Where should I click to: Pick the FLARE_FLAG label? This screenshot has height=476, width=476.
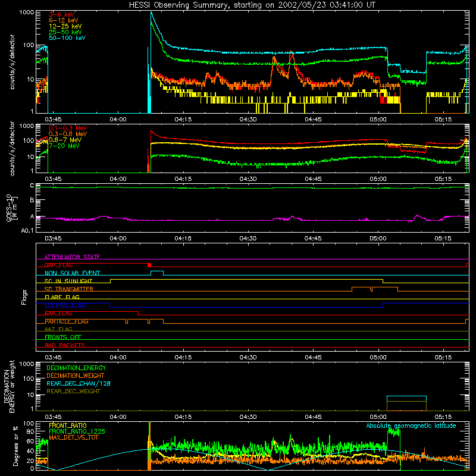point(62,297)
